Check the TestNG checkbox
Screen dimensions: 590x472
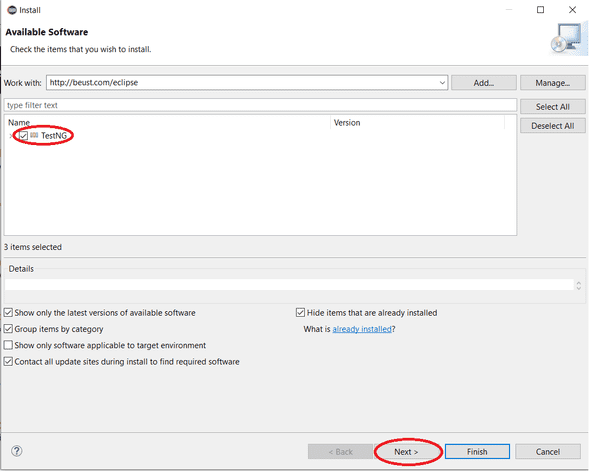click(24, 136)
